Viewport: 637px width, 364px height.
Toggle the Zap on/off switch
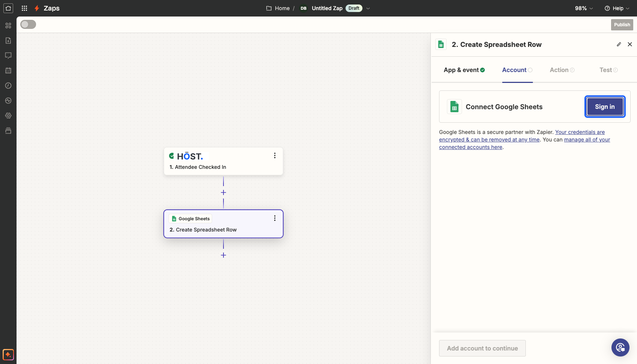[28, 24]
